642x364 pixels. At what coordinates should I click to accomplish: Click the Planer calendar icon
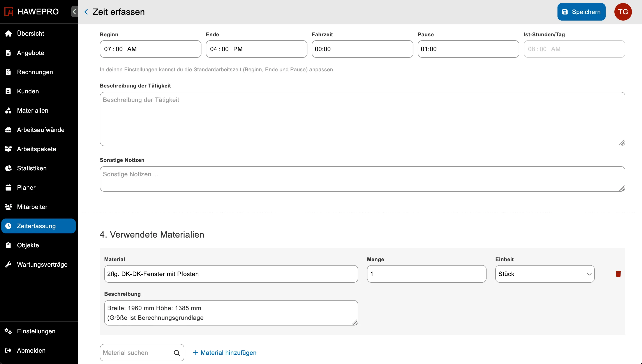[x=8, y=187]
